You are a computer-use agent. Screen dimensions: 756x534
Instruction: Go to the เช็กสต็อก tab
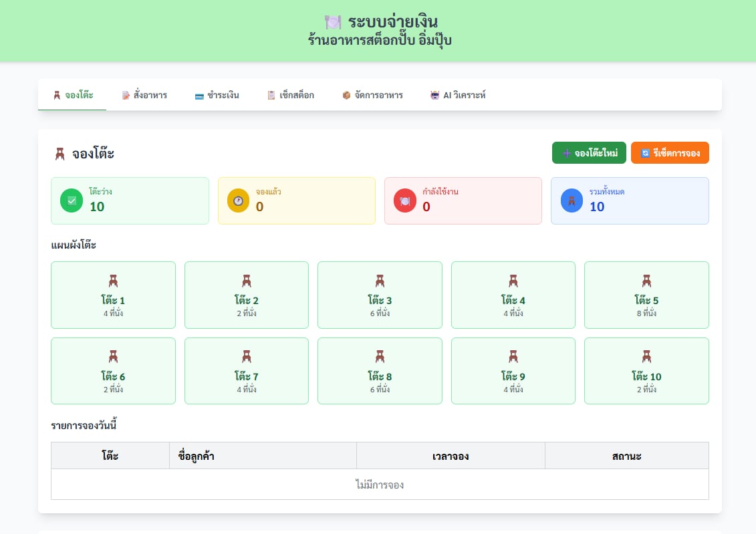290,95
